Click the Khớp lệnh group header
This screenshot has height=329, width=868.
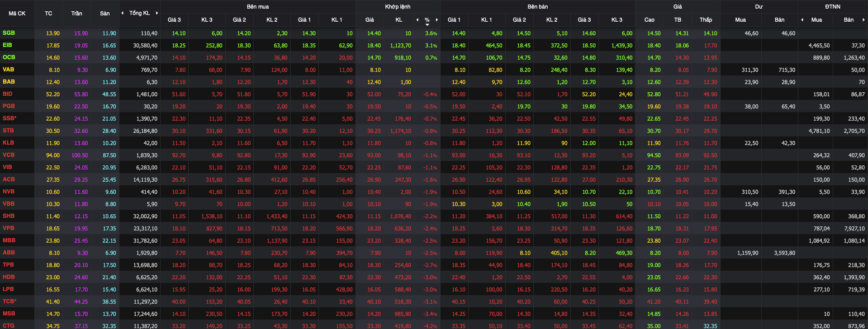coord(398,7)
